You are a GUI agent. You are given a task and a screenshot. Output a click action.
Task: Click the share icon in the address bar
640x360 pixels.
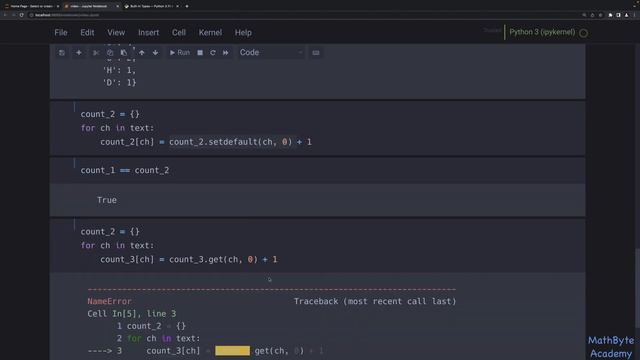[x=592, y=15]
